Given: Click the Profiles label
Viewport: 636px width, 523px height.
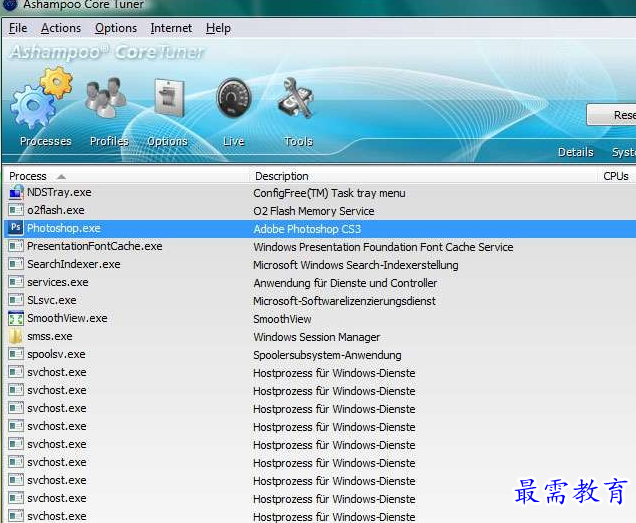Looking at the screenshot, I should tap(109, 141).
